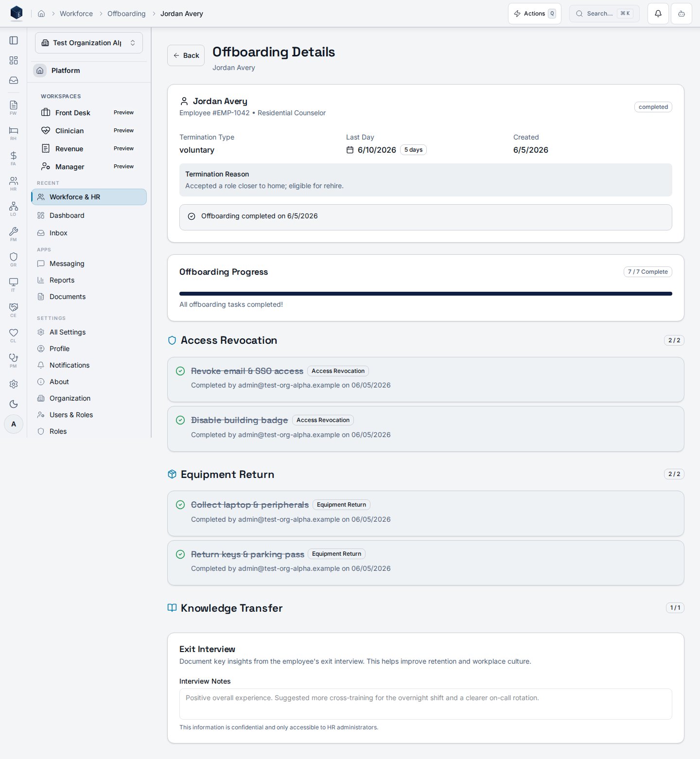The width and height of the screenshot is (700, 759).
Task: Open Users & Roles settings
Action: pos(89,415)
